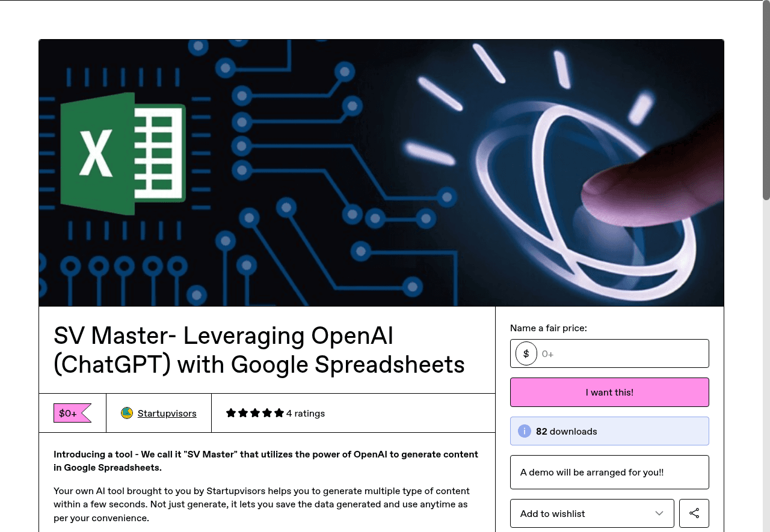
Task: Click the 4 ratings text
Action: click(x=306, y=413)
